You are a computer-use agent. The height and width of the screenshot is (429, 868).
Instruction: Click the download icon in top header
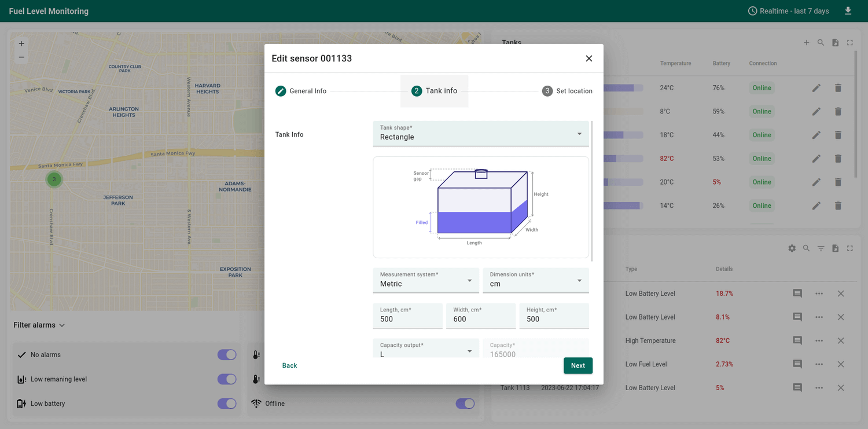click(848, 11)
